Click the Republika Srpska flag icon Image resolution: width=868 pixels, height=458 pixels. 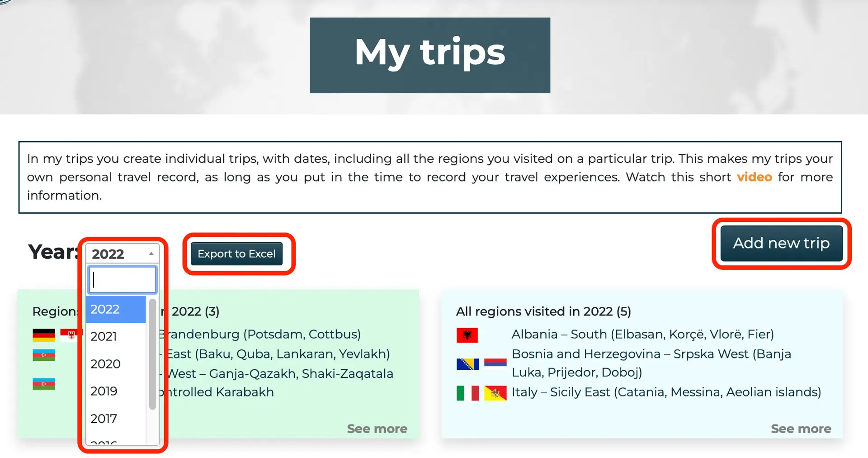click(x=495, y=363)
